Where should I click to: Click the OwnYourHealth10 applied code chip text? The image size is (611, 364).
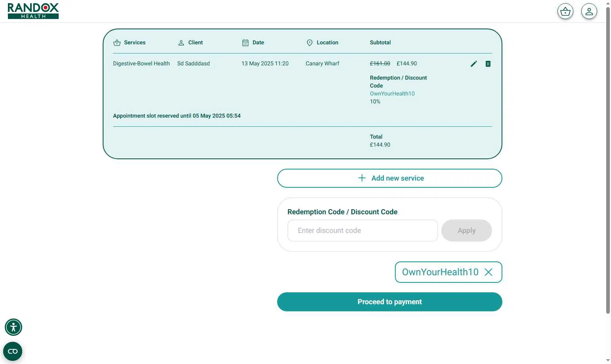tap(440, 272)
